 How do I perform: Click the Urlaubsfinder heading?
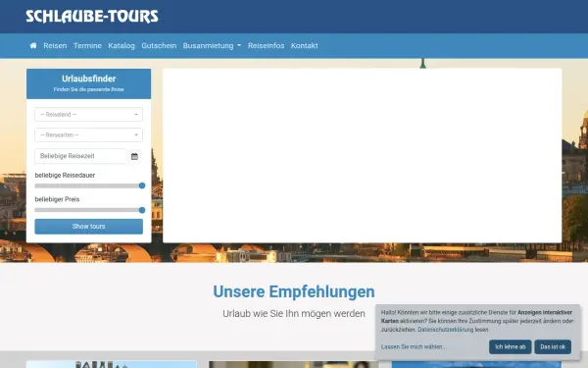click(88, 79)
